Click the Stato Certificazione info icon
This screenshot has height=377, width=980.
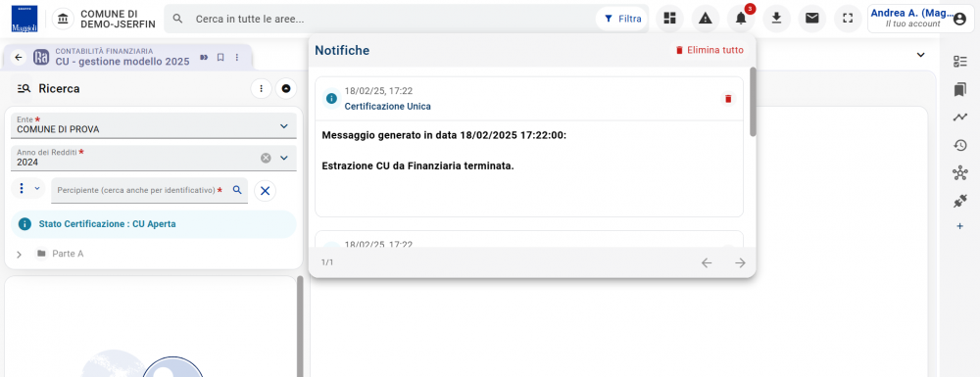click(x=24, y=224)
